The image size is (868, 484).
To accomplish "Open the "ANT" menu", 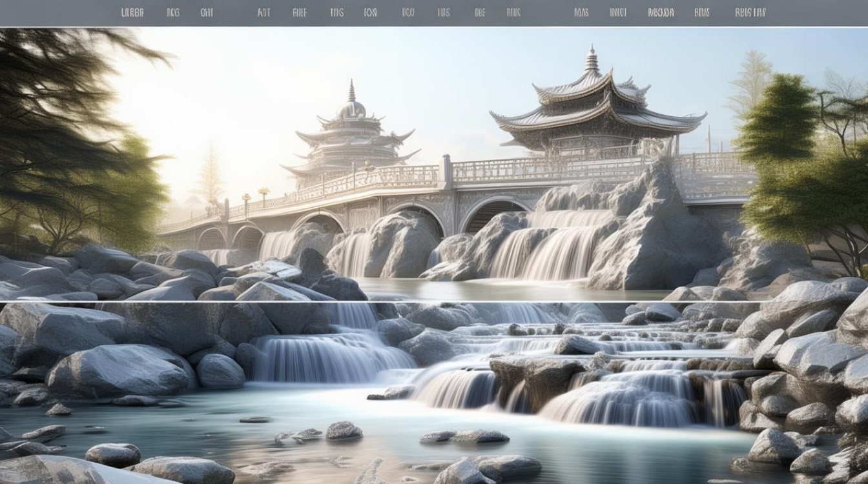I will click(263, 11).
